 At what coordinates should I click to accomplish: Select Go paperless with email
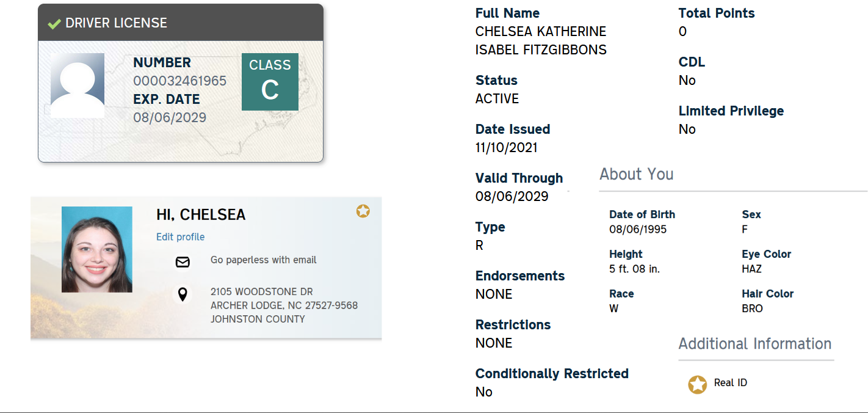point(264,260)
